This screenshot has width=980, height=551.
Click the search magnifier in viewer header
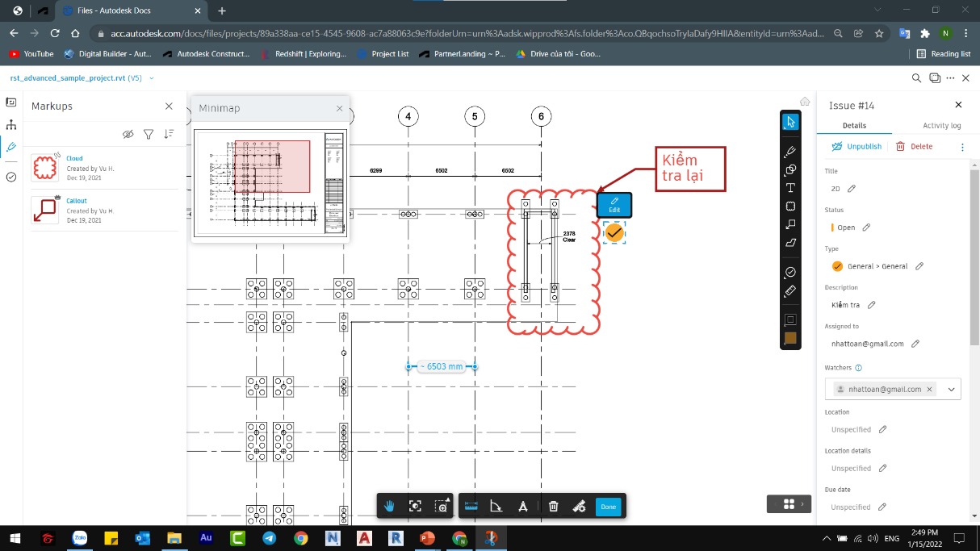click(x=916, y=78)
